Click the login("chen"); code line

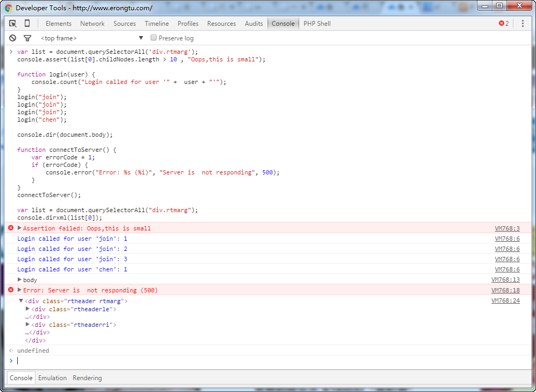(x=42, y=120)
